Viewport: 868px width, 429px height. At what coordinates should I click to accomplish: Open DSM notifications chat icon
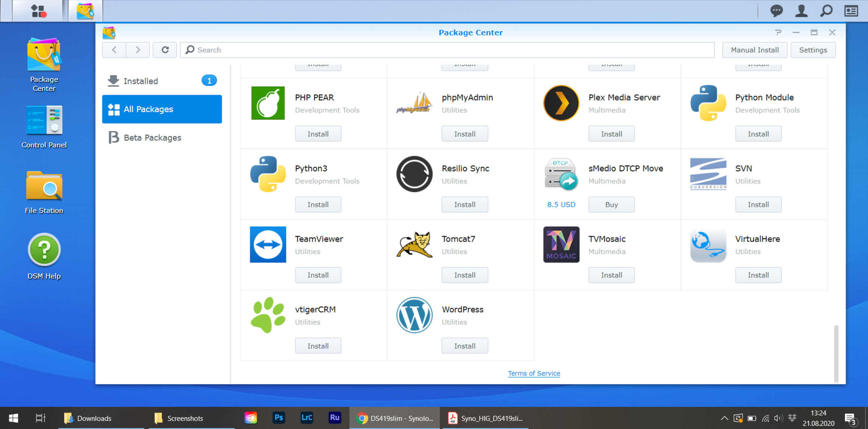coord(776,11)
